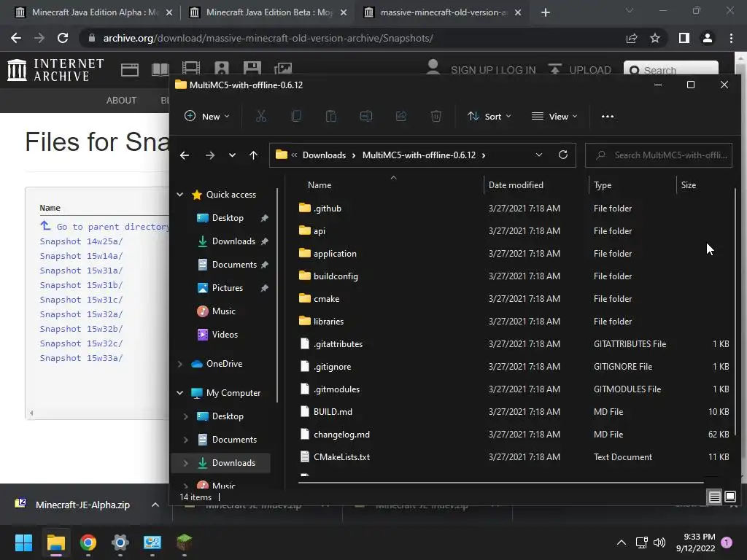Show hidden system tray icons
This screenshot has height=560, width=747.
point(622,542)
